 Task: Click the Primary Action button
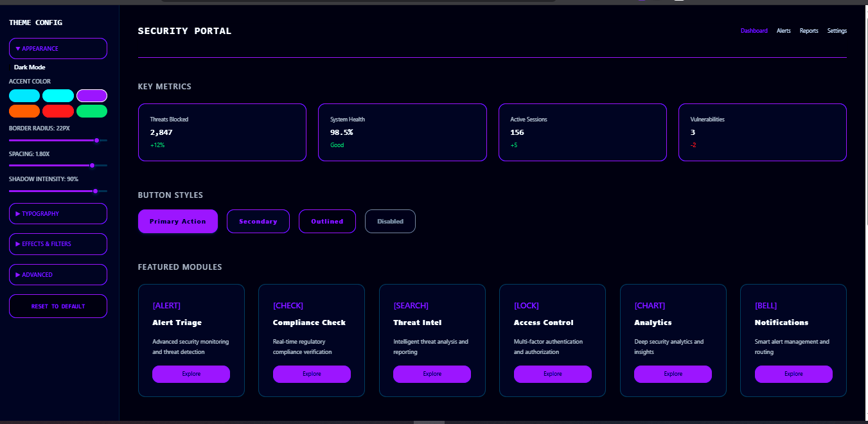tap(178, 222)
